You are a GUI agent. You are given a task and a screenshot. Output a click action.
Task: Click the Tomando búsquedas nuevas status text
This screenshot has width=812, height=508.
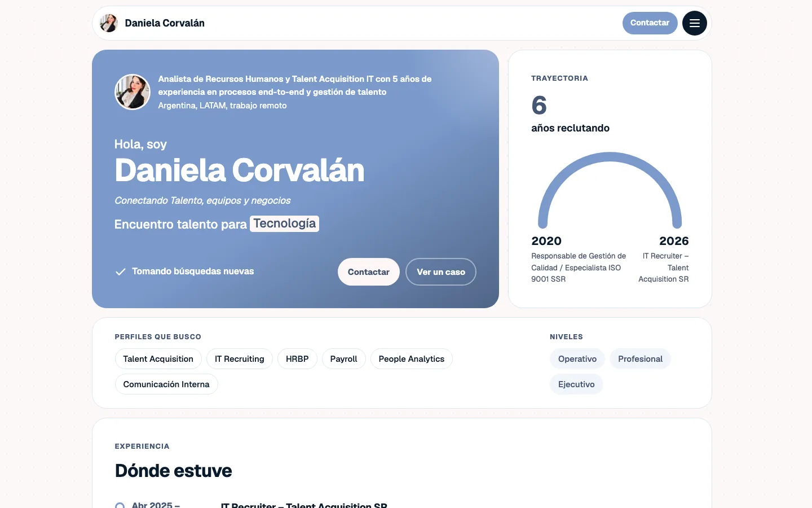(x=193, y=271)
